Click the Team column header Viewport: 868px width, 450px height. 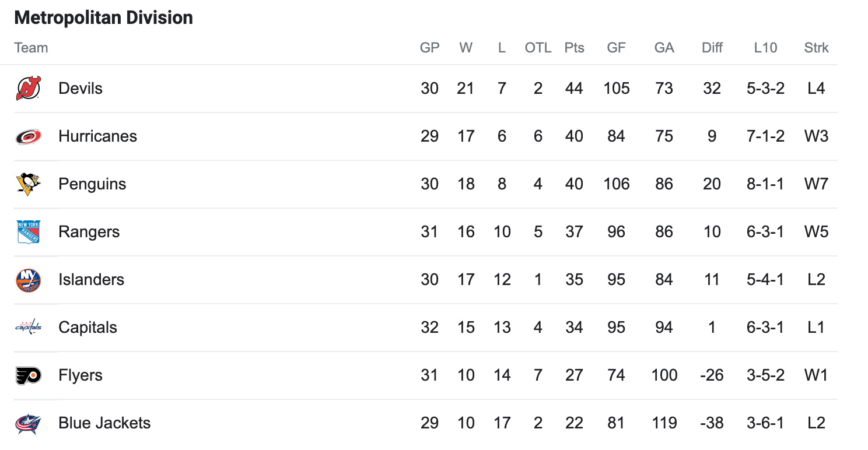31,48
